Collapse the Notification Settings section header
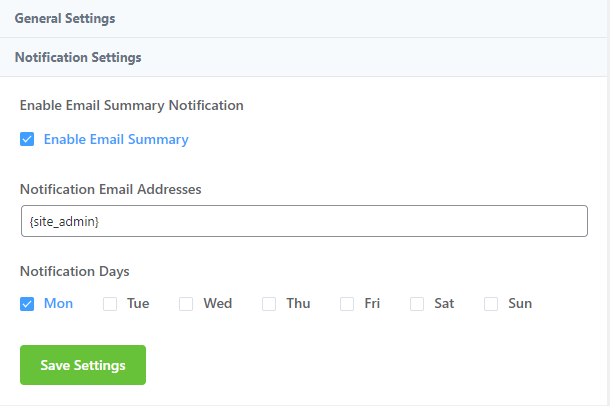 pos(78,58)
